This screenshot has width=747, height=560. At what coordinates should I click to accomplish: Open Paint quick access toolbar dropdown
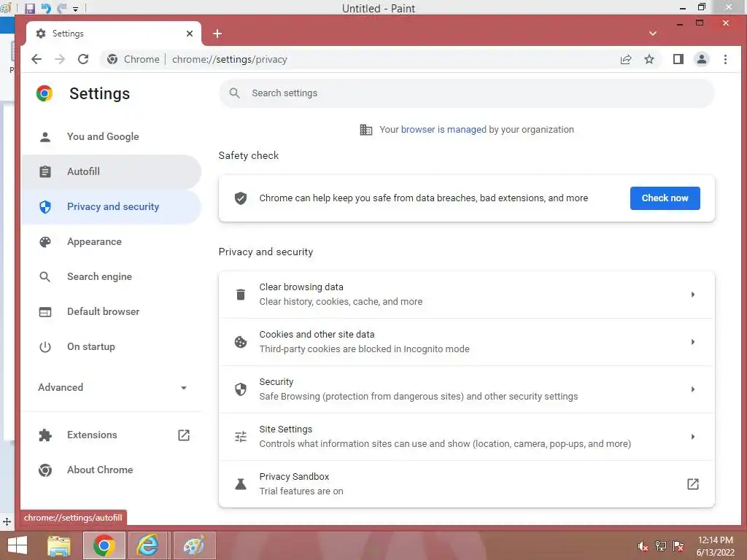(75, 9)
